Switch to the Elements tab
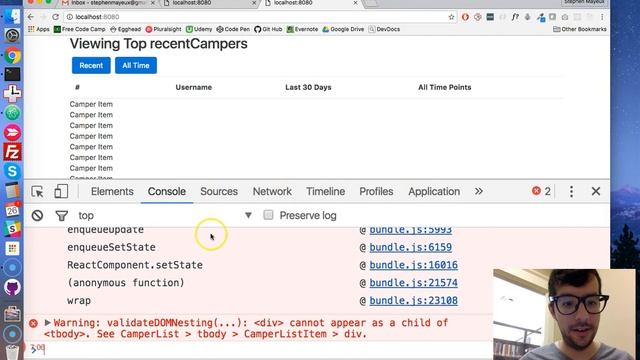Screen dimensions: 640x360 (112, 191)
